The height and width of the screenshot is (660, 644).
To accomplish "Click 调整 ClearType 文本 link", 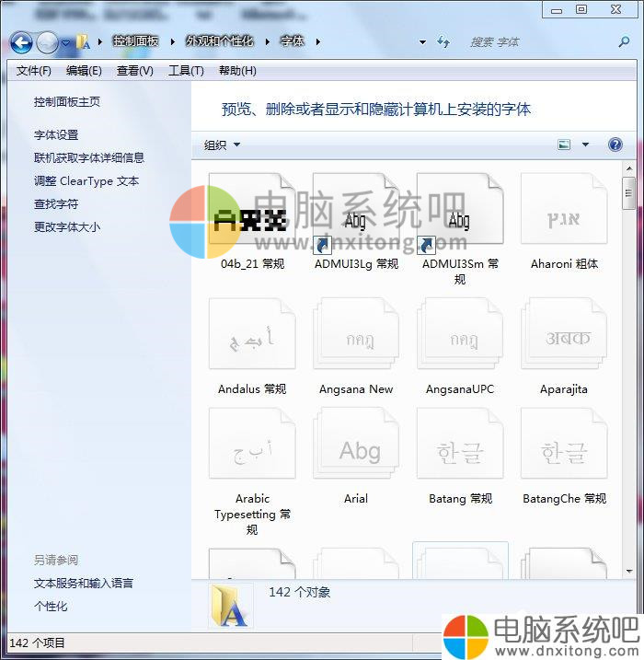I will pos(86,181).
